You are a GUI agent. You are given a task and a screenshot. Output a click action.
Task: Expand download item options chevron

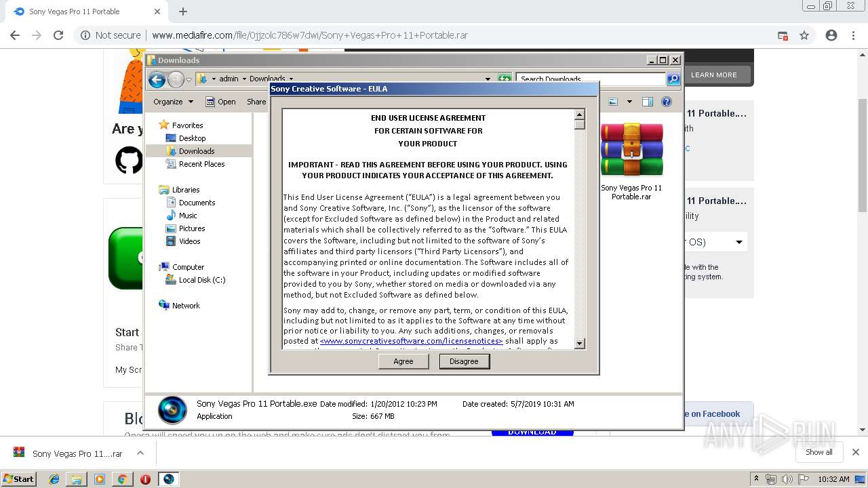(140, 453)
